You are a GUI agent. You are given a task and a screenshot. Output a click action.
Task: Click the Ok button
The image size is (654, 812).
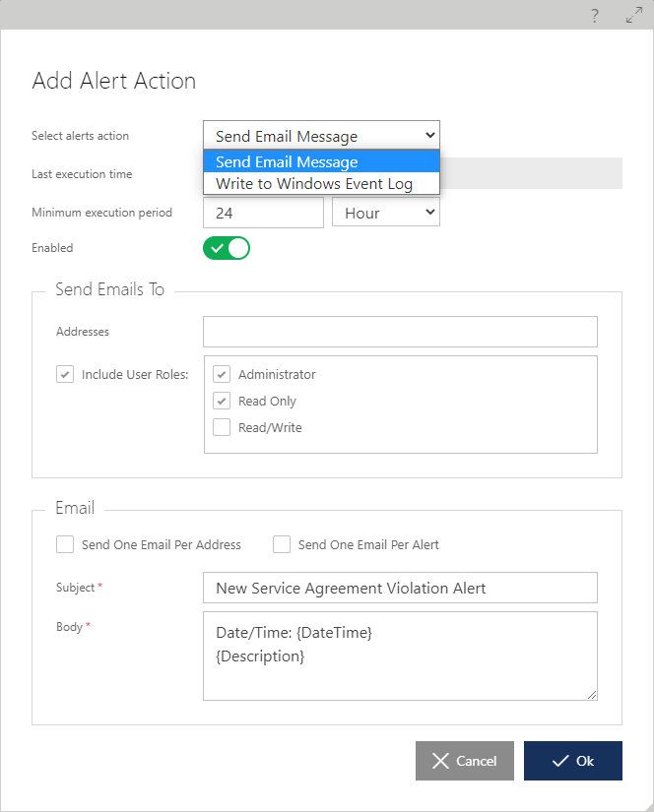tap(573, 761)
